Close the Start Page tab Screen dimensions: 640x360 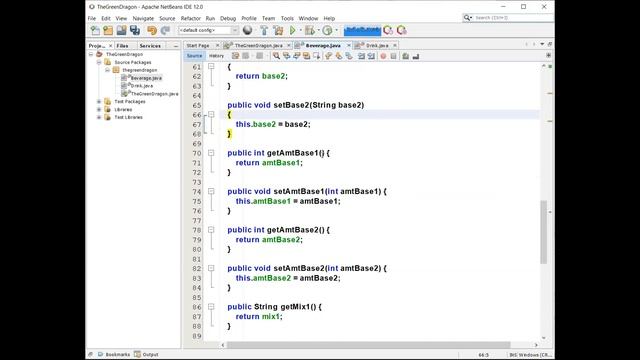coord(217,45)
